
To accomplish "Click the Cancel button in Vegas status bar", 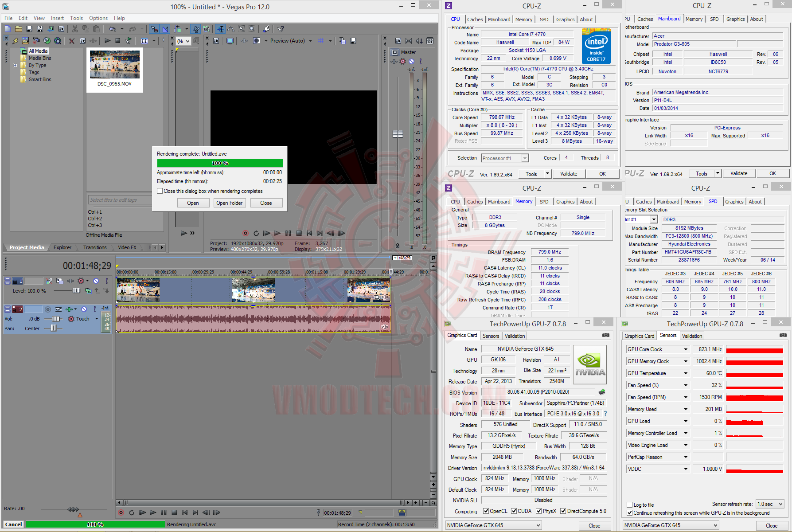I will (13, 524).
